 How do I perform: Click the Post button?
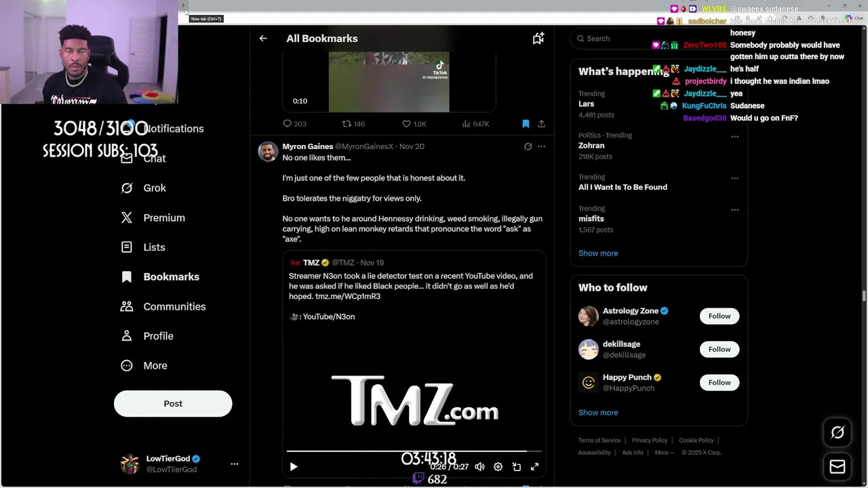(173, 403)
